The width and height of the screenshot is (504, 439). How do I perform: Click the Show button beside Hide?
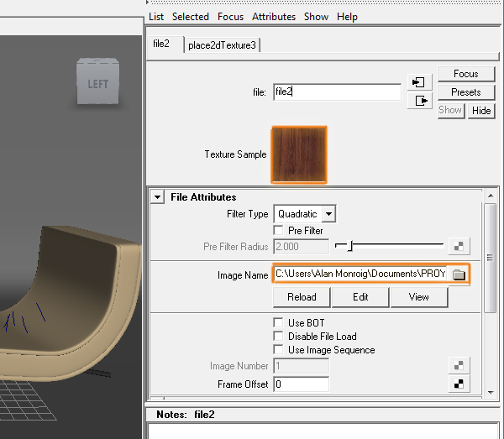[x=450, y=111]
